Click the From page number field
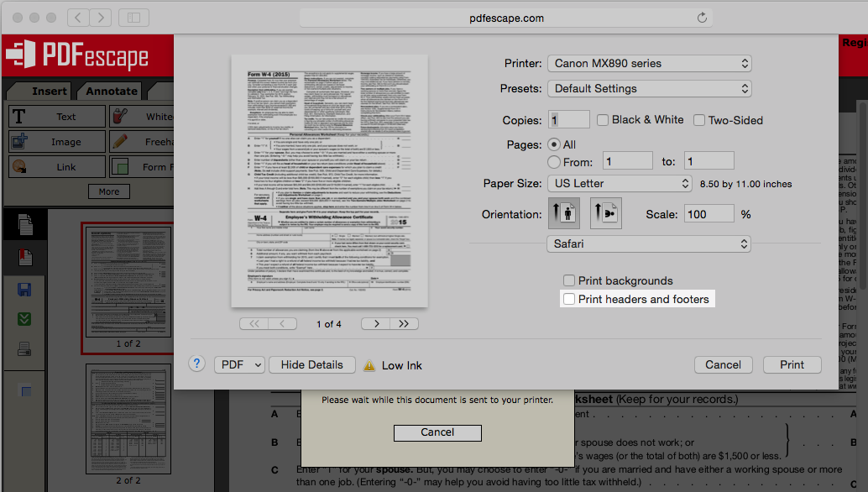Screen dimensions: 868x492 (628, 161)
